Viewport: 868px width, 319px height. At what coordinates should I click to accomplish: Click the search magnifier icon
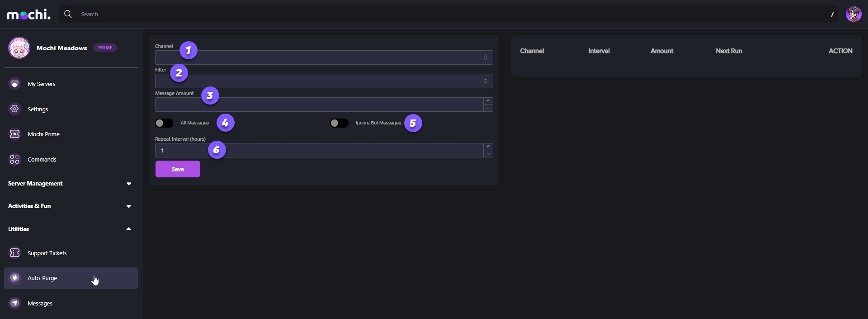68,14
